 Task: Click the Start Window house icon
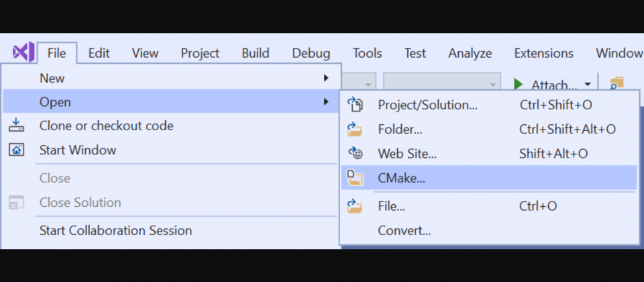coord(16,150)
